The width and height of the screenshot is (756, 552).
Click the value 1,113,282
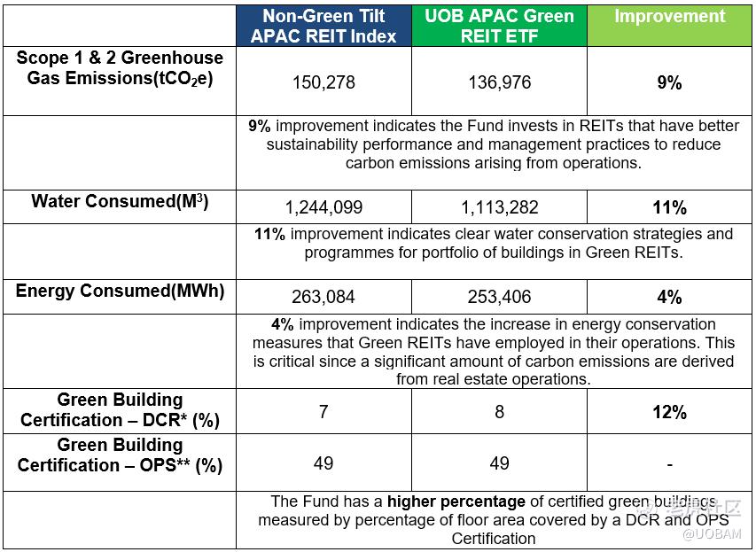500,207
